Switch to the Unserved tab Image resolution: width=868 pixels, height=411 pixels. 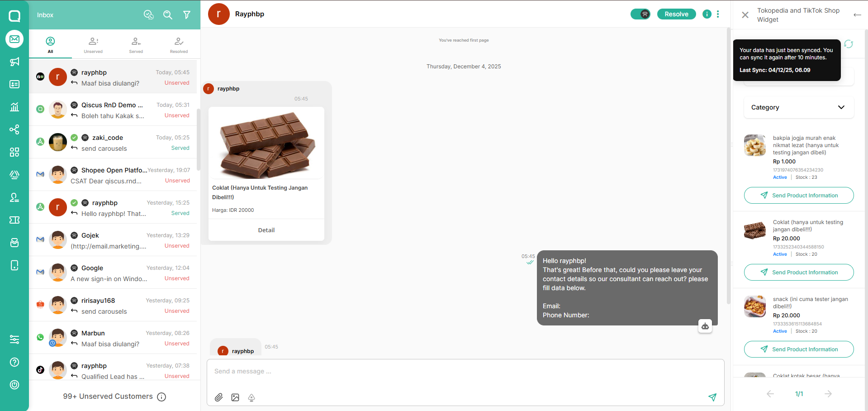coord(93,45)
